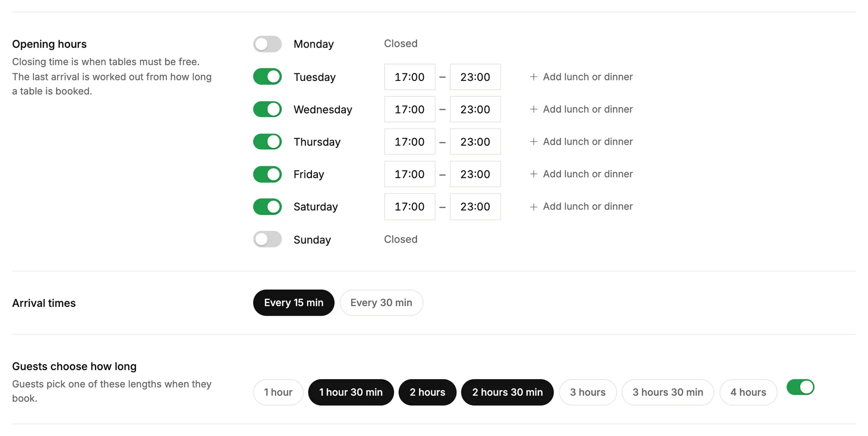This screenshot has height=436, width=868.
Task: Click the plus icon in Thursday's row
Action: coord(533,142)
